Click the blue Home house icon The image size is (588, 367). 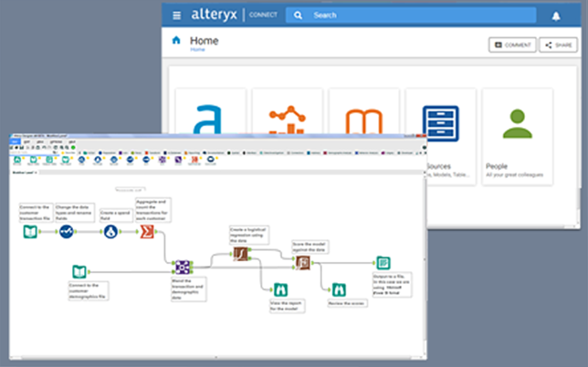[176, 40]
